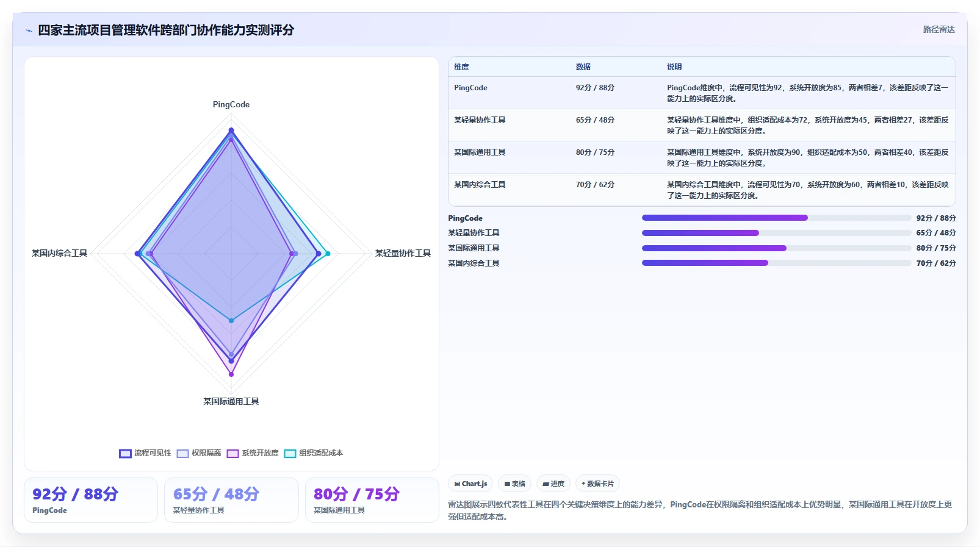The image size is (980, 547).
Task: Click the topmost data point on the PingCode axis
Action: point(231,130)
